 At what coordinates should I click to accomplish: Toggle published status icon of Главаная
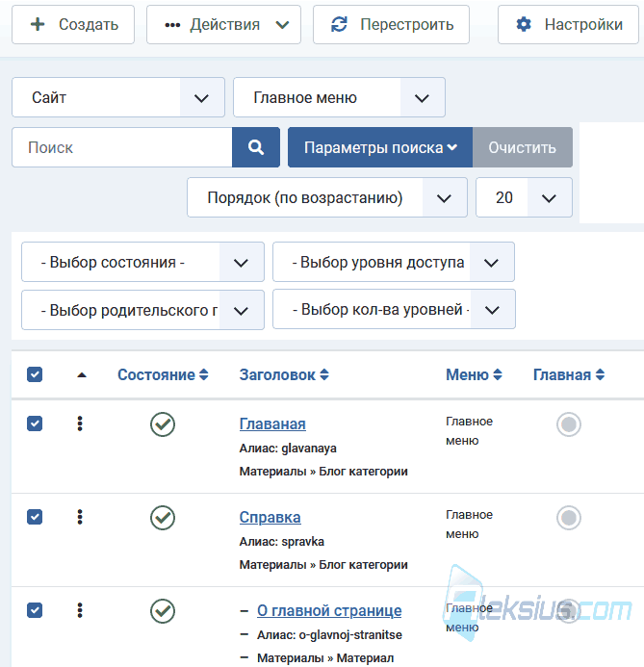[x=163, y=424]
